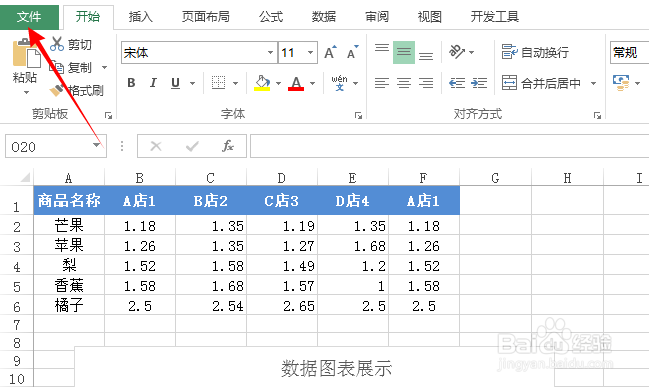Screen dimensions: 649x387
Task: Toggle Bold formatting
Action: [x=131, y=83]
